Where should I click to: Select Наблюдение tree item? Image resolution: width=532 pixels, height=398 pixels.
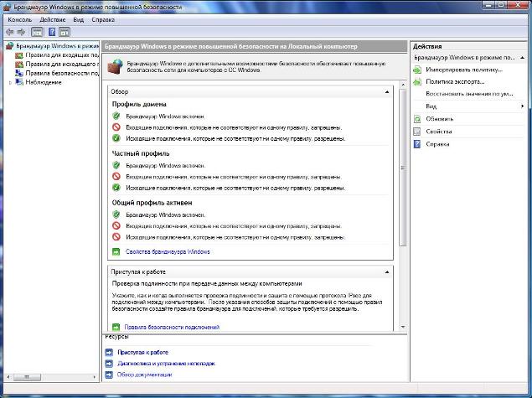coord(44,82)
